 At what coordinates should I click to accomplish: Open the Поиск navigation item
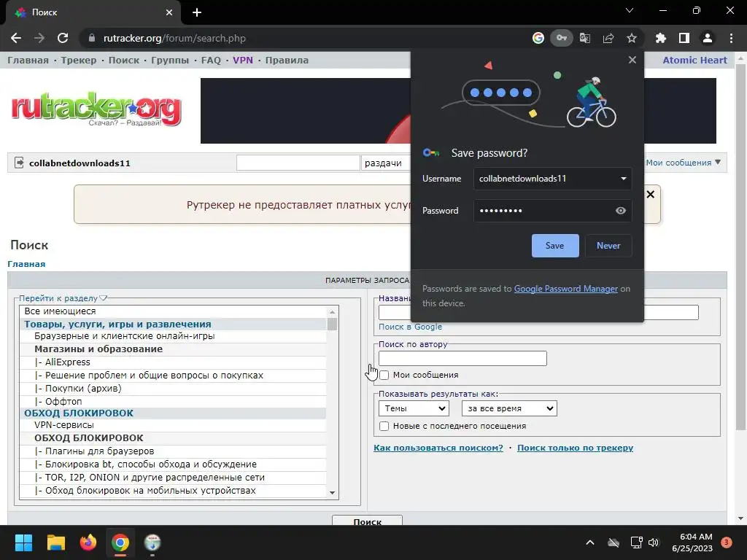point(124,60)
